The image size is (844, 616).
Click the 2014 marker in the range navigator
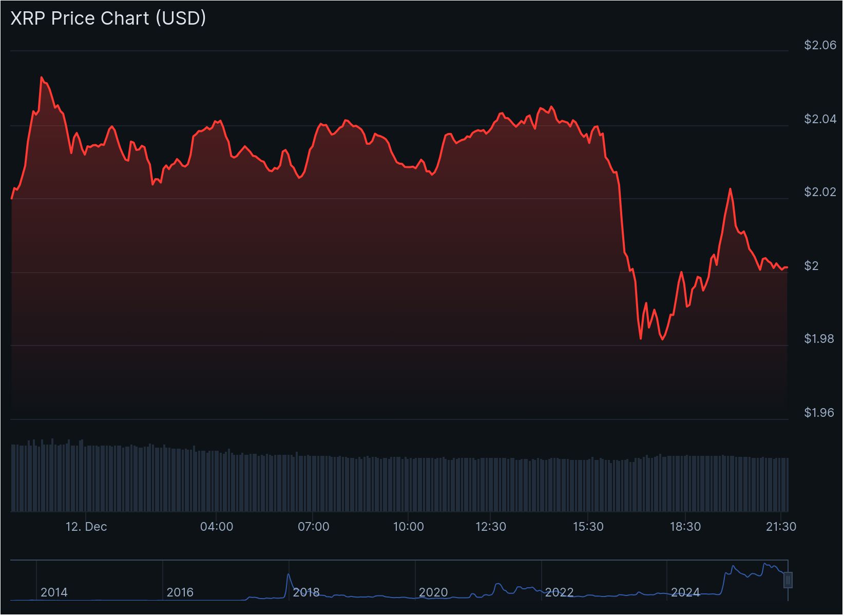(x=54, y=592)
